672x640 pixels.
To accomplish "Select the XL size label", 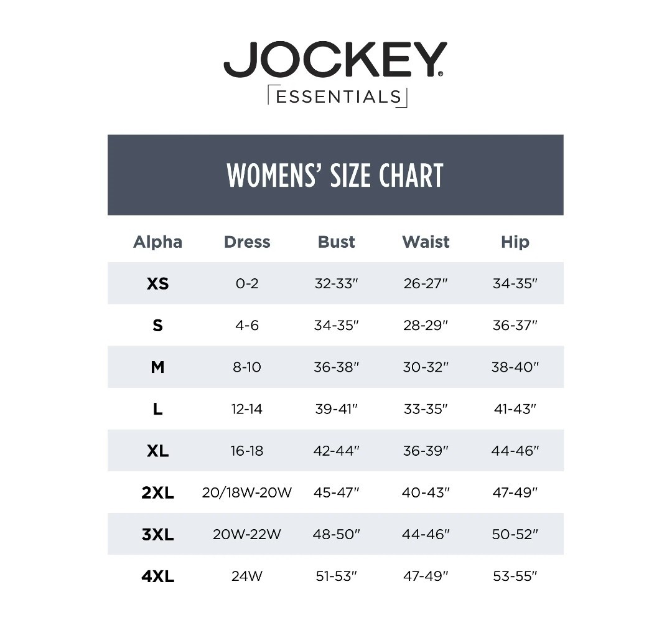I will tap(157, 451).
